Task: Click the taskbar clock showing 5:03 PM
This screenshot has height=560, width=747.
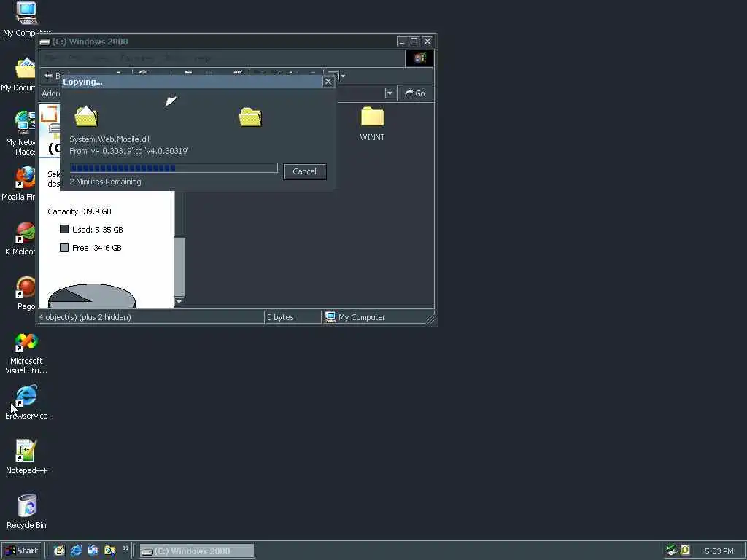Action: pyautogui.click(x=719, y=551)
